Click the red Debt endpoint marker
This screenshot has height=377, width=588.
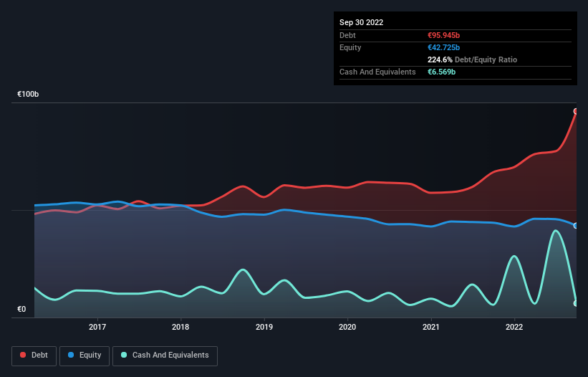(576, 111)
